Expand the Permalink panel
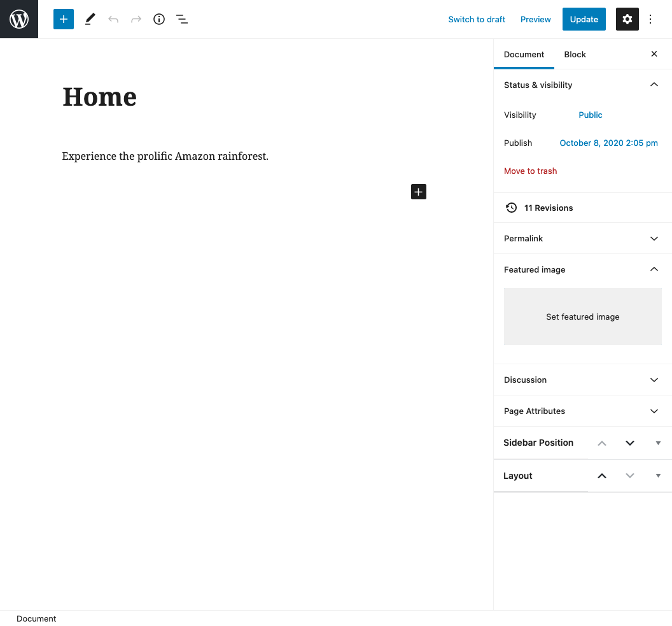Viewport: 672px width, 626px height. (x=654, y=238)
